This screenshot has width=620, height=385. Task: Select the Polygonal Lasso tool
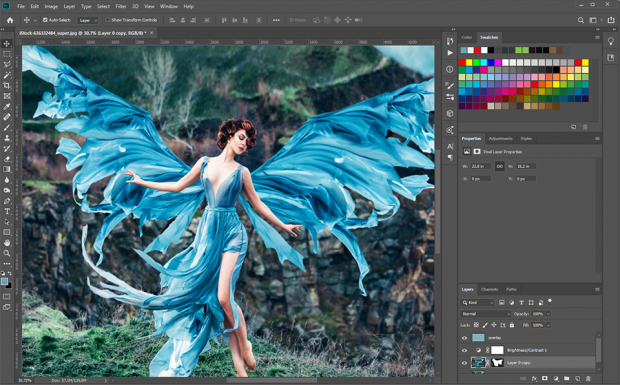pos(7,64)
